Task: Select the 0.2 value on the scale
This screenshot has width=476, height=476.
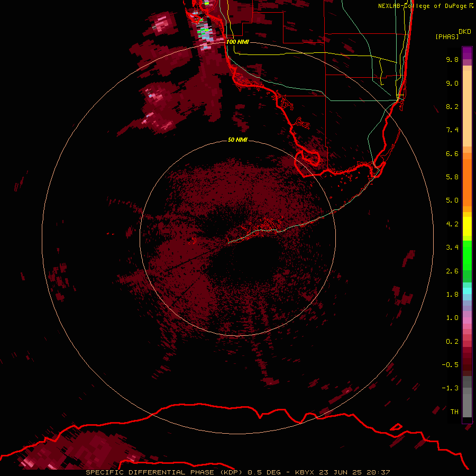Action: point(452,342)
